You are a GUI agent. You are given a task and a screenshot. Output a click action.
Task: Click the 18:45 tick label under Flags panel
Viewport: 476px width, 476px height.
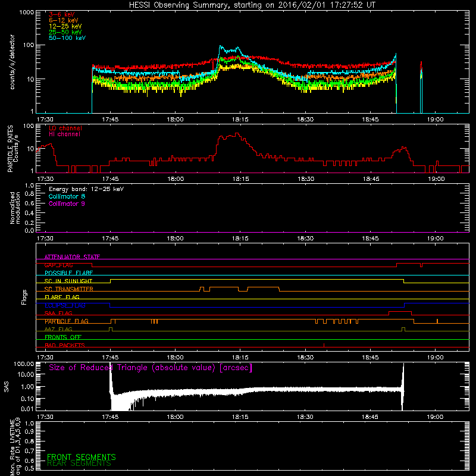click(x=370, y=358)
